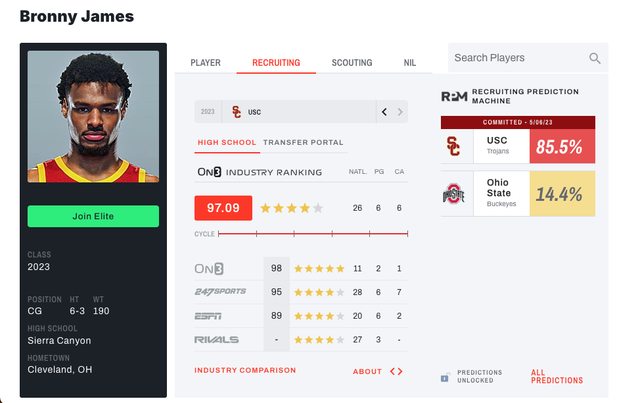Click the Cycle ranking timeline bar
640x403 pixels.
pos(313,234)
